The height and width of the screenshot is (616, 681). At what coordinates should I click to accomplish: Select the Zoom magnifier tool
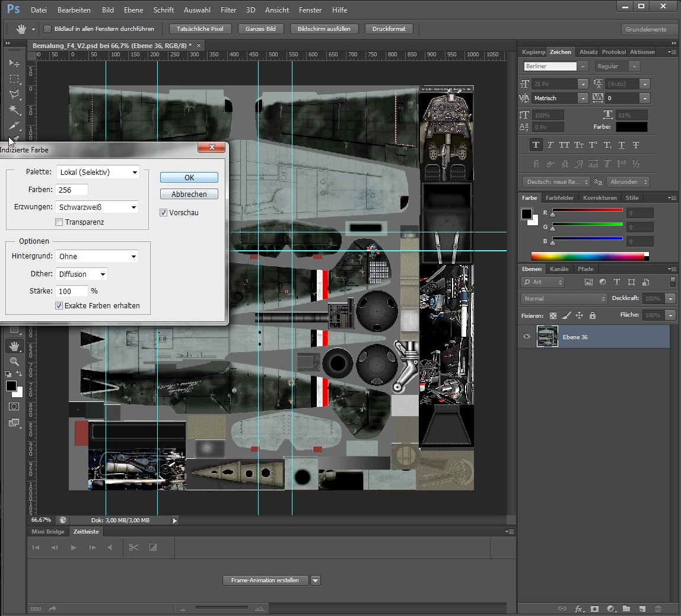(x=14, y=361)
